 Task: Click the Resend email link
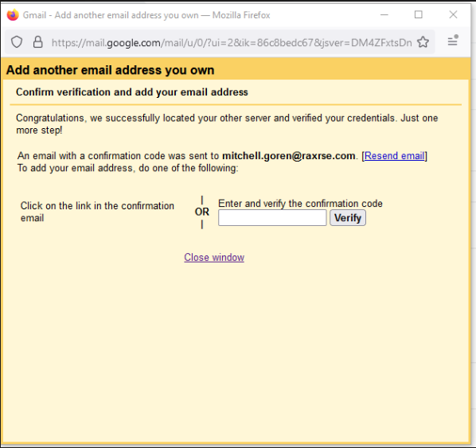click(x=394, y=156)
